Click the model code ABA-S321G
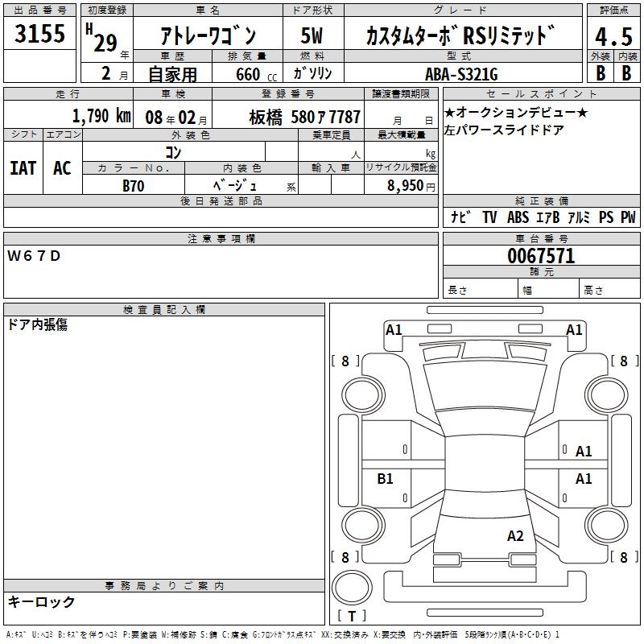This screenshot has width=644, height=644. [x=461, y=74]
